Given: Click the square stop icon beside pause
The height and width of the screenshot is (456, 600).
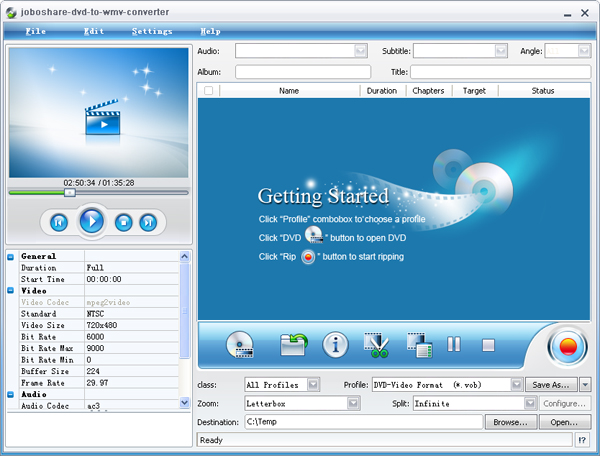Looking at the screenshot, I should click(488, 345).
